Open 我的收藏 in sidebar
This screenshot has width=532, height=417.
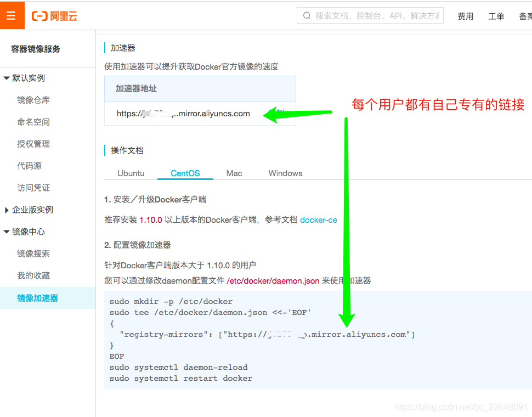coord(33,275)
